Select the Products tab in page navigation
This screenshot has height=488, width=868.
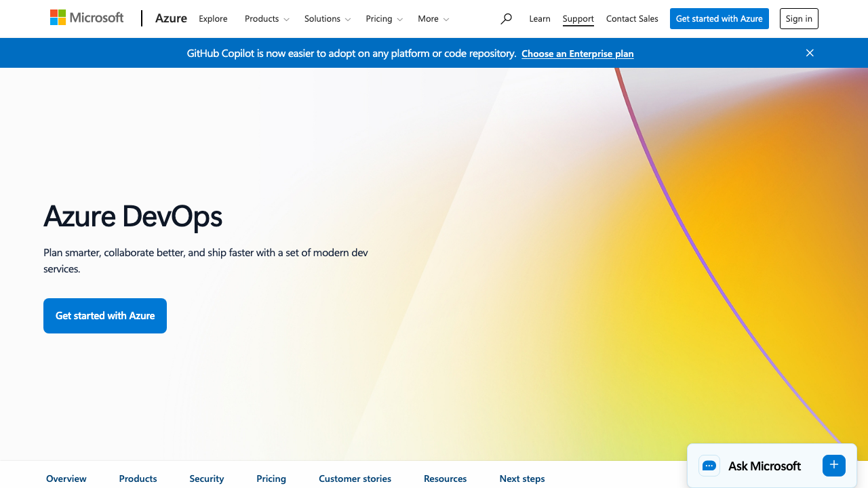click(x=138, y=479)
